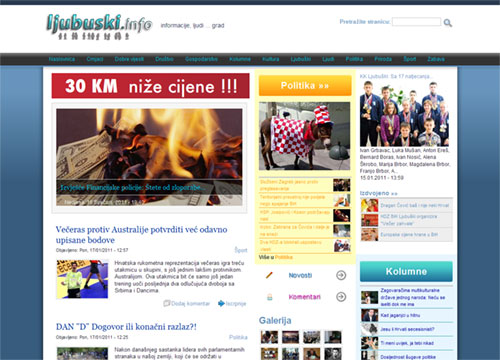The width and height of the screenshot is (500, 360).
Task: Open the KK Ljubuški headline link
Action: click(x=396, y=76)
